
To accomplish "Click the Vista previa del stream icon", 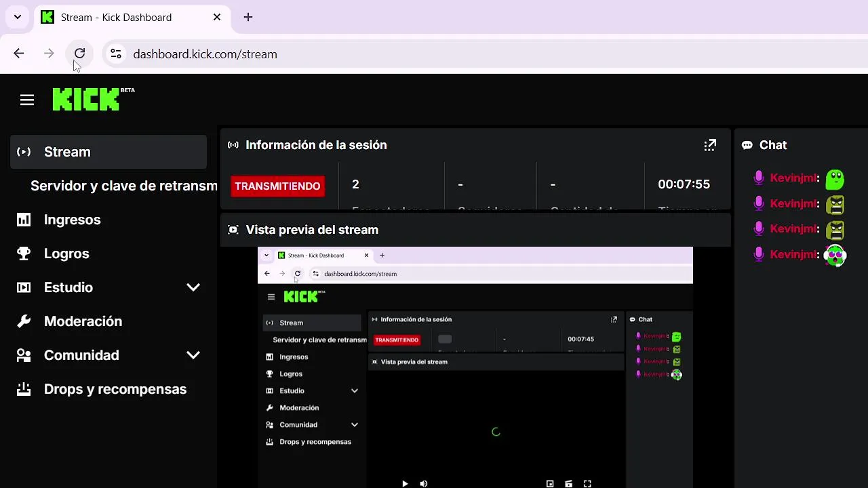I will tap(233, 230).
